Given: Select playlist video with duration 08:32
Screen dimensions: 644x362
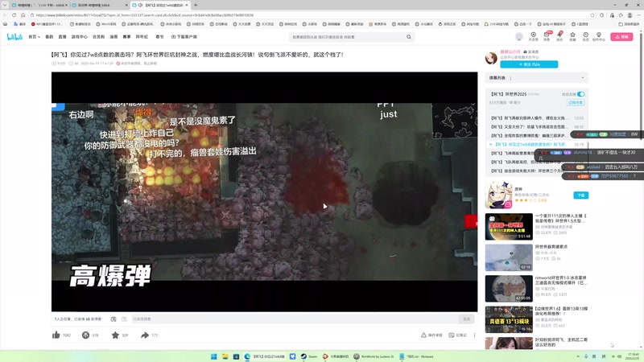Looking at the screenshot, I should (537, 127).
